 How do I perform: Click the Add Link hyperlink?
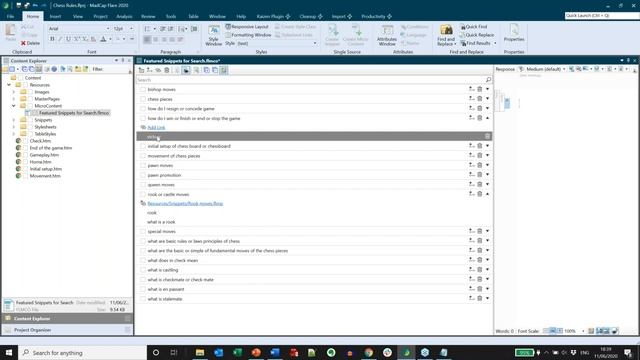tap(156, 127)
